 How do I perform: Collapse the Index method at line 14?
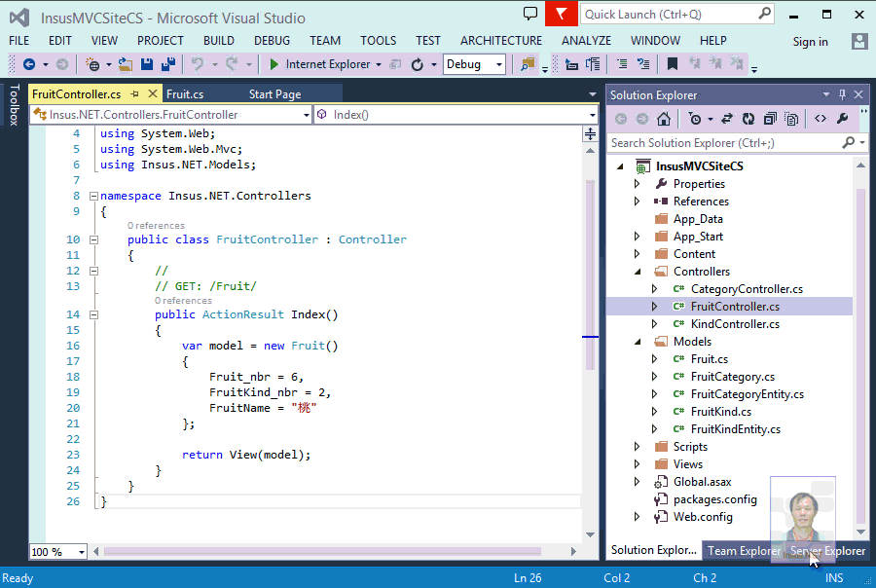point(93,314)
